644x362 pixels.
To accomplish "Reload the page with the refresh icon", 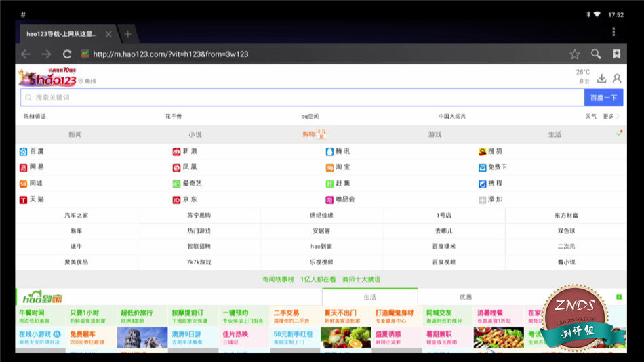I will click(x=67, y=54).
